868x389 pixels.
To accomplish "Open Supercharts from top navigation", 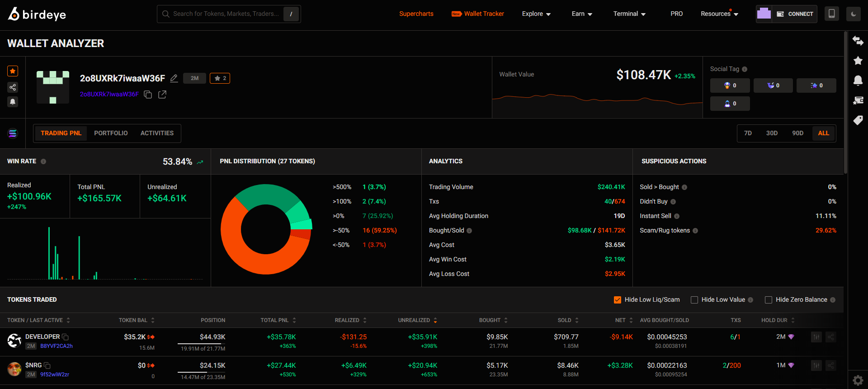I will point(416,14).
